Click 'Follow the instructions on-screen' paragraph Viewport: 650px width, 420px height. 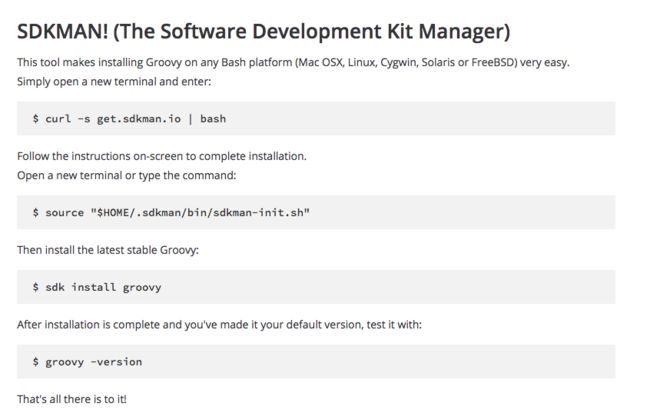pos(162,156)
